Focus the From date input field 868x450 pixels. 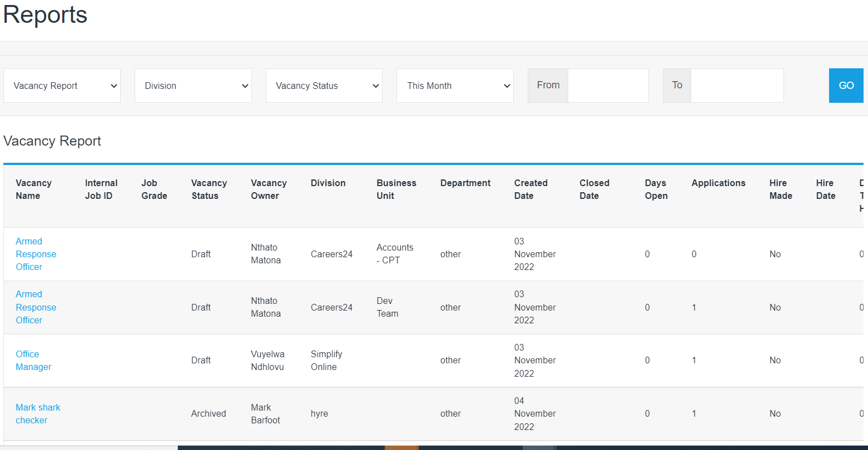[x=608, y=86]
